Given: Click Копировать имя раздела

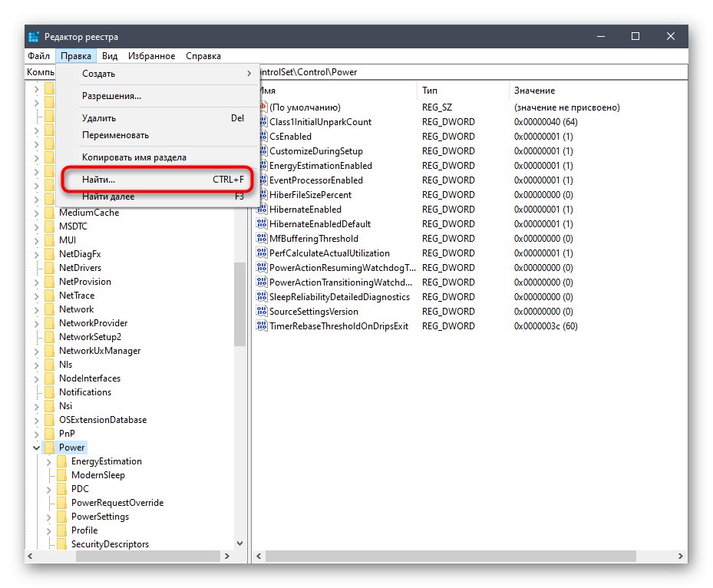Looking at the screenshot, I should (157, 157).
